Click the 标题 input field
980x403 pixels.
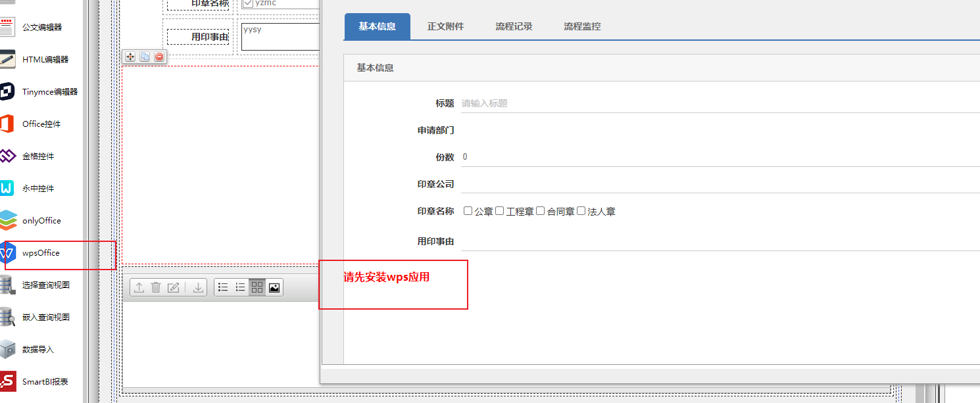pos(720,103)
